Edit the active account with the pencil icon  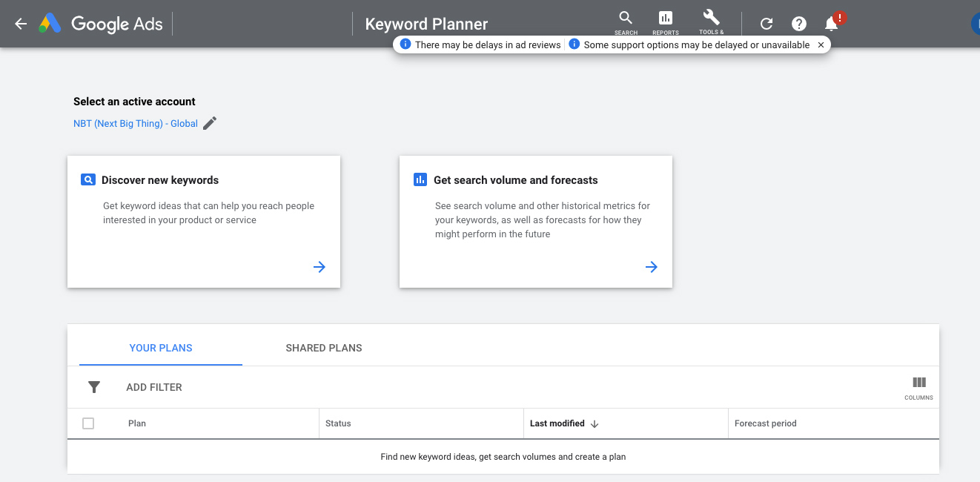(210, 123)
